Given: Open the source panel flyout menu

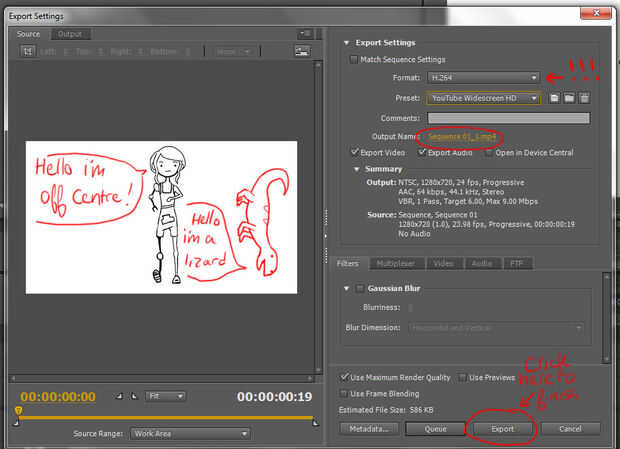Looking at the screenshot, I should (x=305, y=34).
